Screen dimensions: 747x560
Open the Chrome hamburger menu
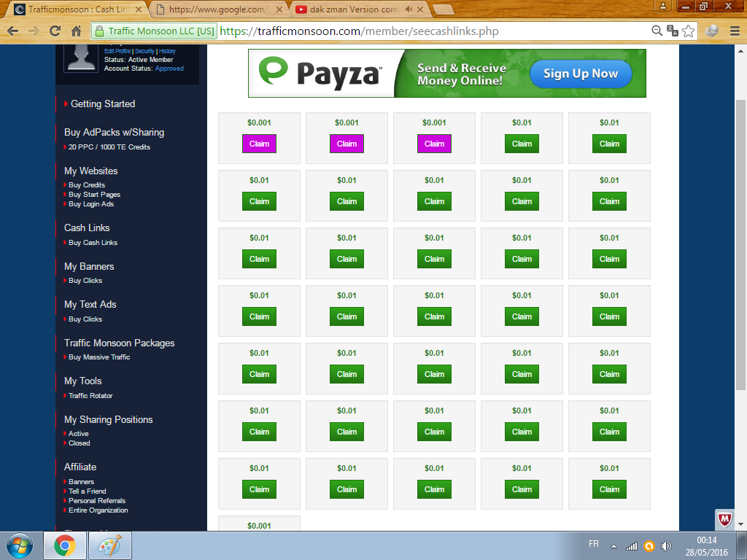[x=735, y=31]
